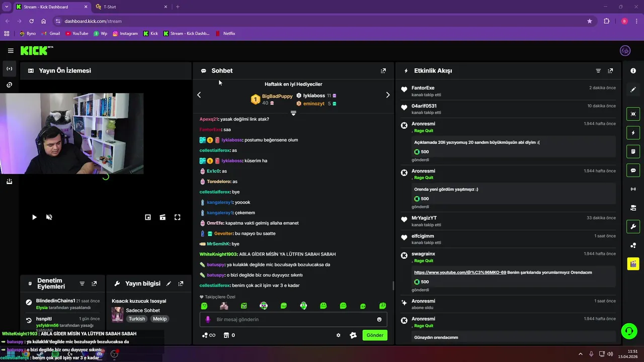The width and height of the screenshot is (644, 362).
Task: Edit the Yayın bilgisi stream info
Action: point(169,284)
